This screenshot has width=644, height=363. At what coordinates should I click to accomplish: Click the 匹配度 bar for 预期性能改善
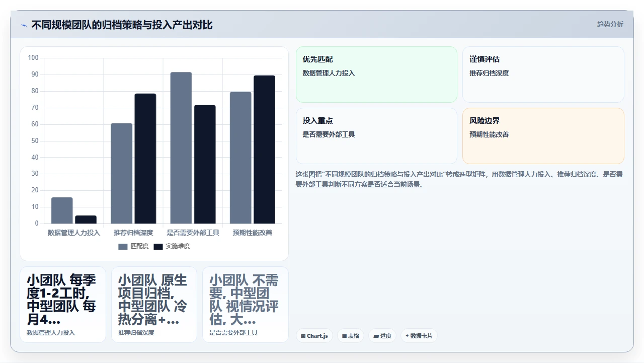pyautogui.click(x=240, y=158)
